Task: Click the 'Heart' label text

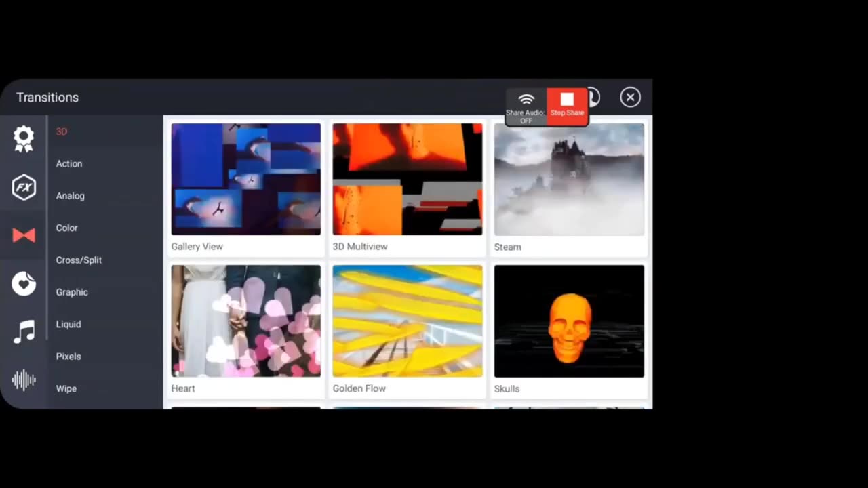Action: [183, 388]
